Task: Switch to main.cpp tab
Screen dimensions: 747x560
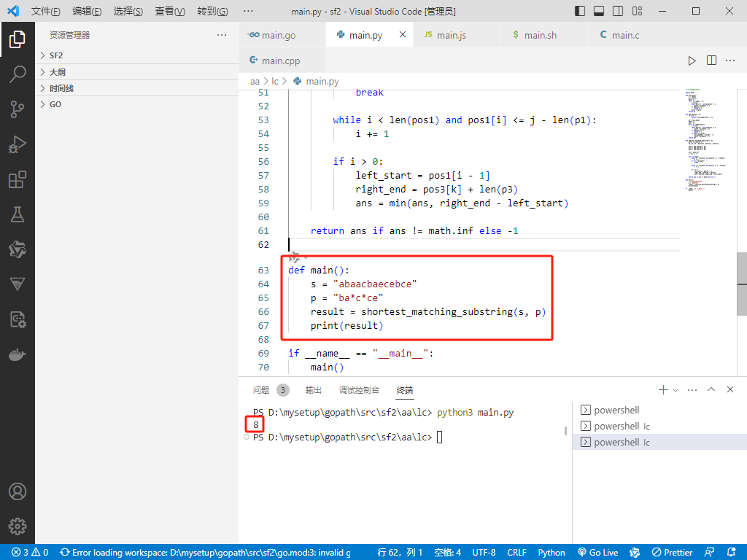Action: click(282, 61)
